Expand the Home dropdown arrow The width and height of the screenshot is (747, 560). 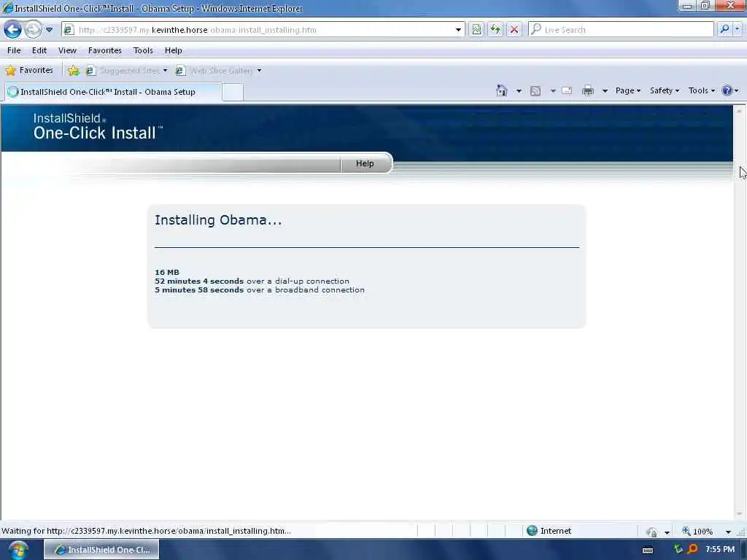(x=519, y=91)
